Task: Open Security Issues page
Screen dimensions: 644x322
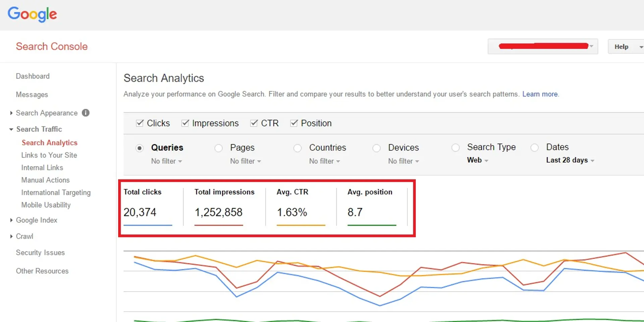Action: [x=40, y=253]
